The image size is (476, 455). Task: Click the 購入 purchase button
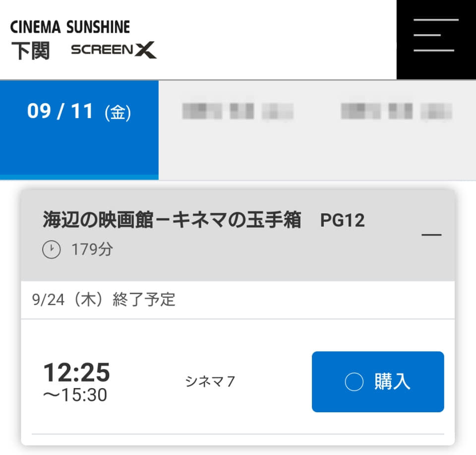[378, 382]
